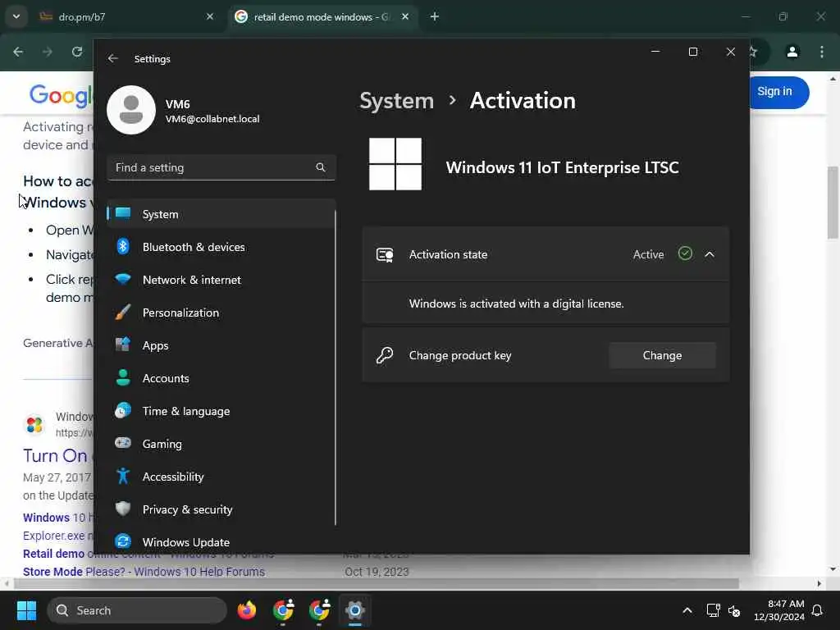The height and width of the screenshot is (630, 840).
Task: Click the muted volume tray icon
Action: coord(734,610)
